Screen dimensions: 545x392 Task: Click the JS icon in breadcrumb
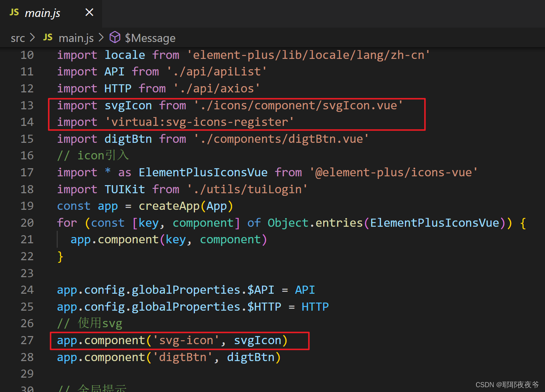[x=48, y=37]
